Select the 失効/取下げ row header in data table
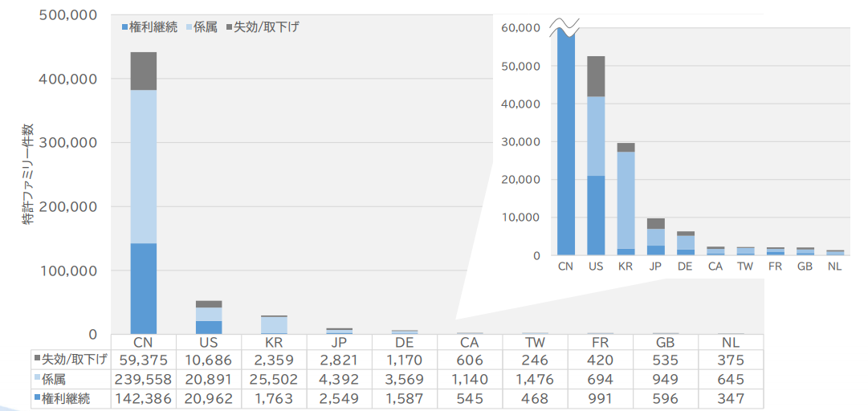 71,359
